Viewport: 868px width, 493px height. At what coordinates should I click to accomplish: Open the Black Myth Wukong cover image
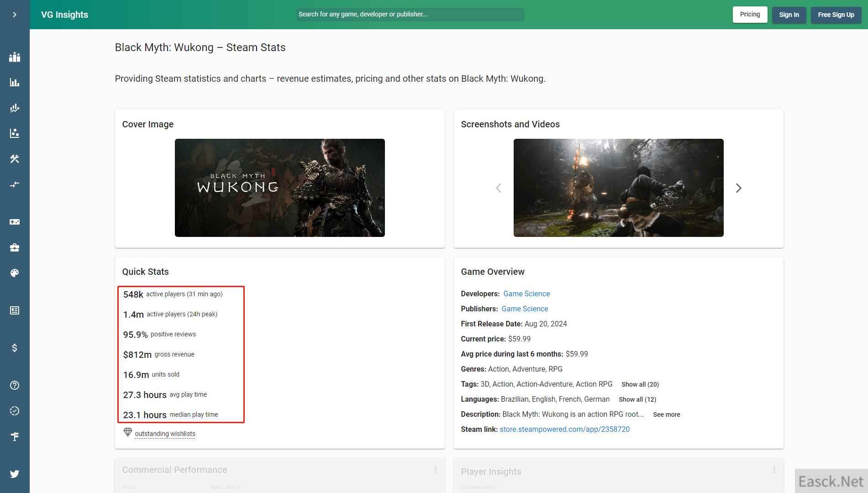click(279, 188)
